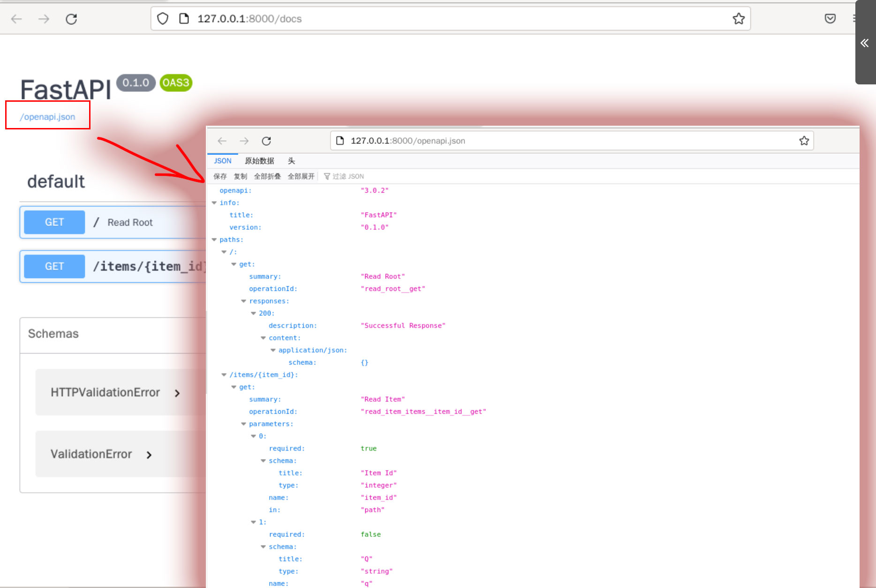Click the back arrow in the openapi.json window
The image size is (876, 588).
[x=222, y=141]
